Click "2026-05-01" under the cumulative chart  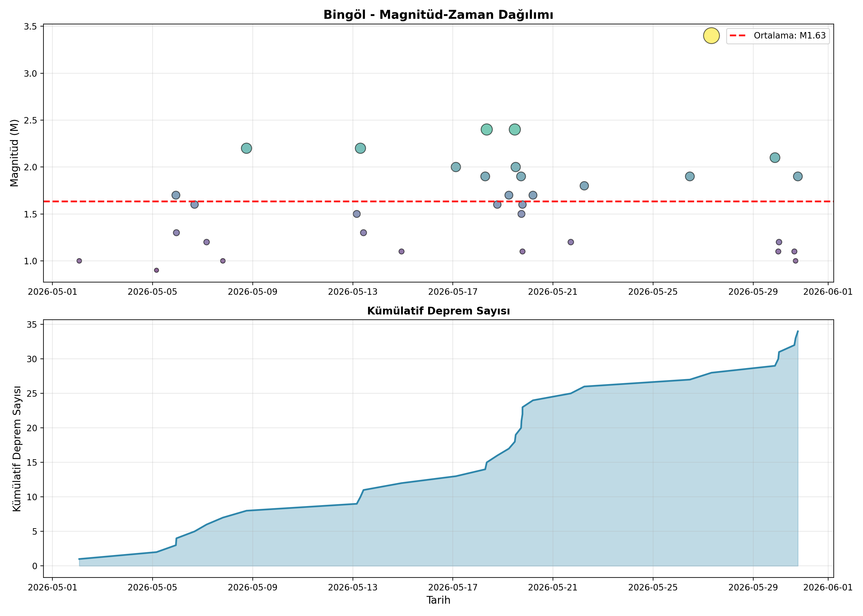52,588
